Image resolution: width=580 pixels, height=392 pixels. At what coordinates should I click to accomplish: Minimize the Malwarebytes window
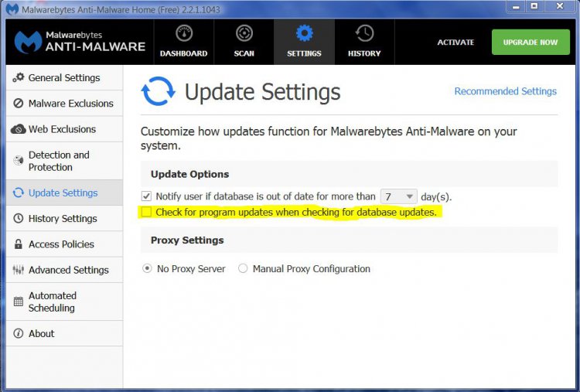pyautogui.click(x=516, y=7)
